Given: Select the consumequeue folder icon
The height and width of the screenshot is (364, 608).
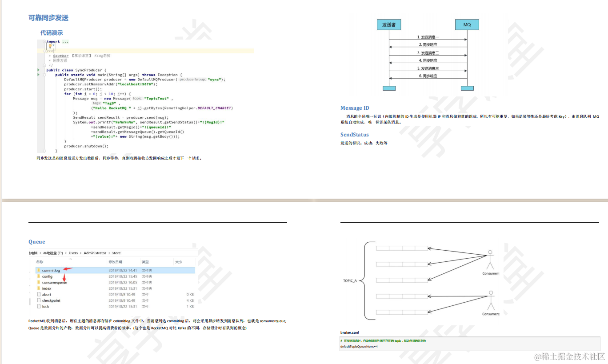Looking at the screenshot, I should coord(39,282).
